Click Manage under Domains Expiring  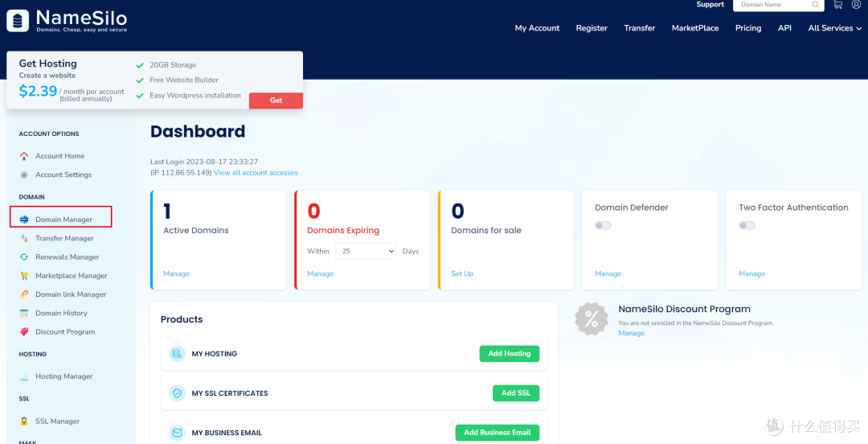[320, 273]
